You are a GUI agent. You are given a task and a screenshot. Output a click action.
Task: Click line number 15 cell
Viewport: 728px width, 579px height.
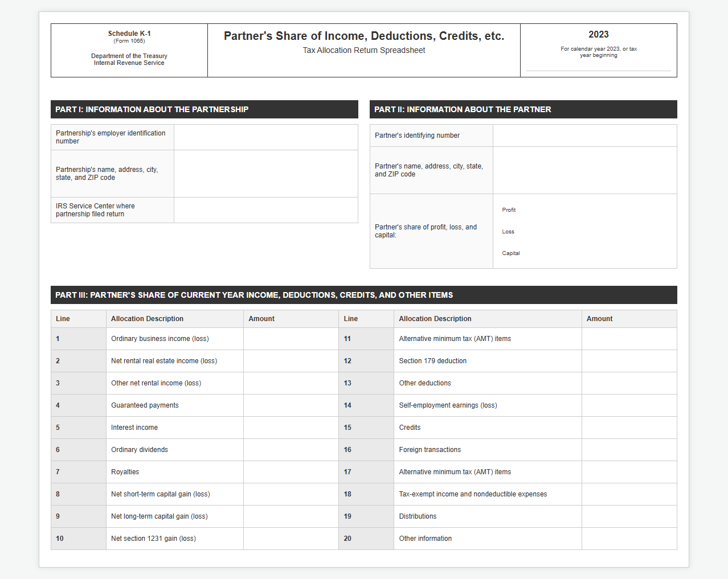coord(366,428)
